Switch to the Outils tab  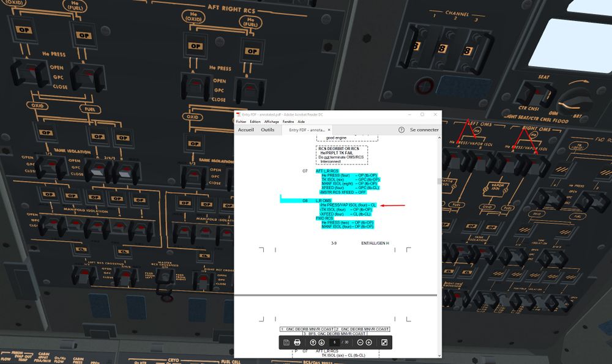[267, 130]
